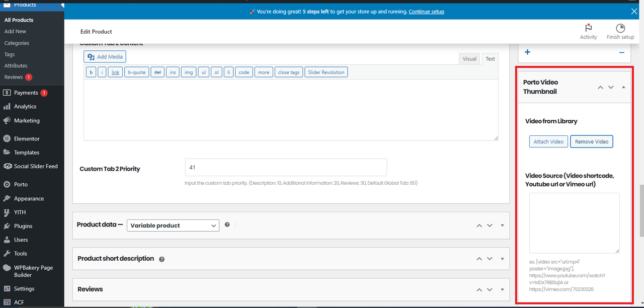Viewport: 644px width, 308px height.
Task: Click the Video Source textarea
Action: click(x=574, y=223)
